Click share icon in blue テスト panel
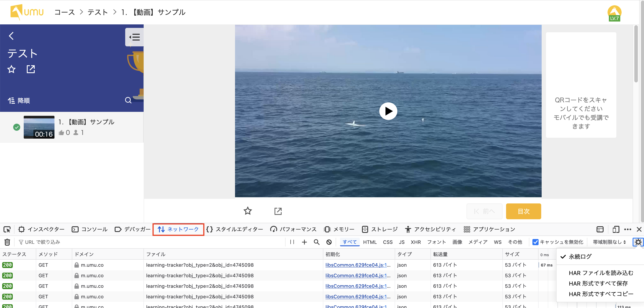Viewport: 644px width, 308px height. tap(31, 69)
